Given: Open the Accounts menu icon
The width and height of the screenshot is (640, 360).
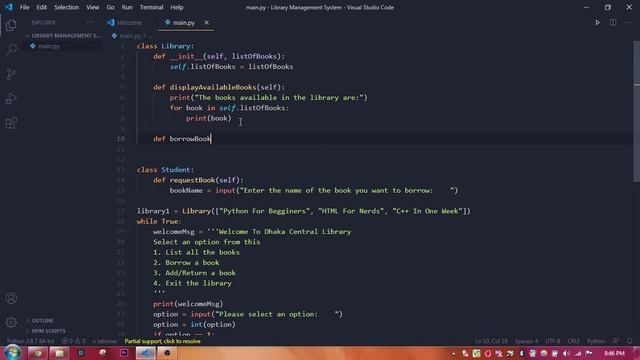Looking at the screenshot, I should pyautogui.click(x=11, y=298).
